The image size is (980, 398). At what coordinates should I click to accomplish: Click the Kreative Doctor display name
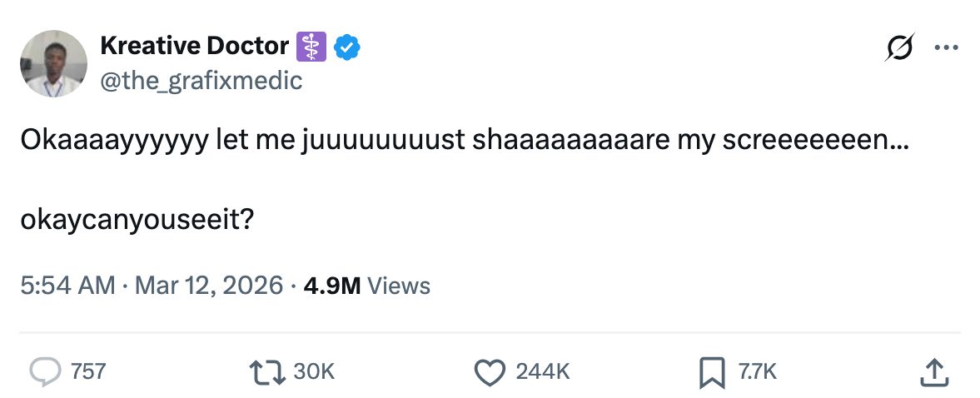coord(194,46)
